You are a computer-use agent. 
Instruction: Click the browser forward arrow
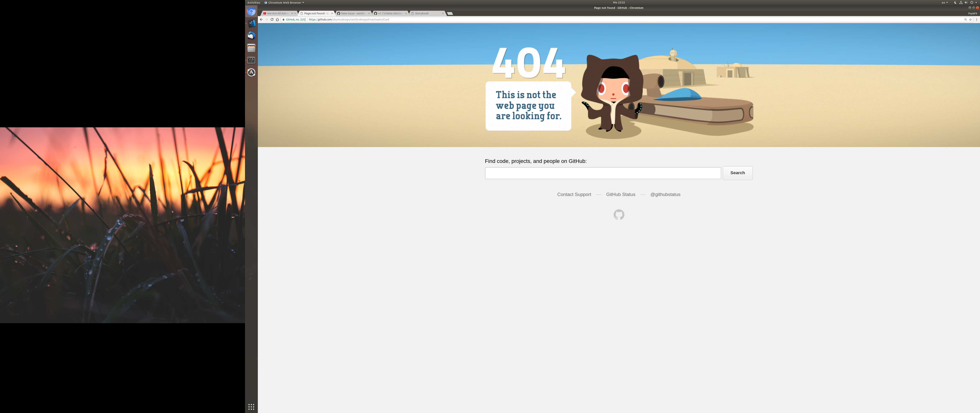coord(267,19)
